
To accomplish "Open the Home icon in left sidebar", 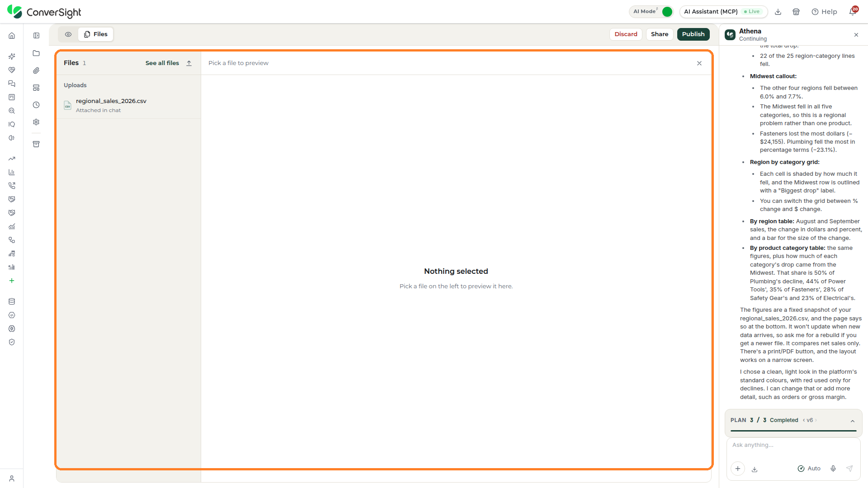I will tap(12, 36).
